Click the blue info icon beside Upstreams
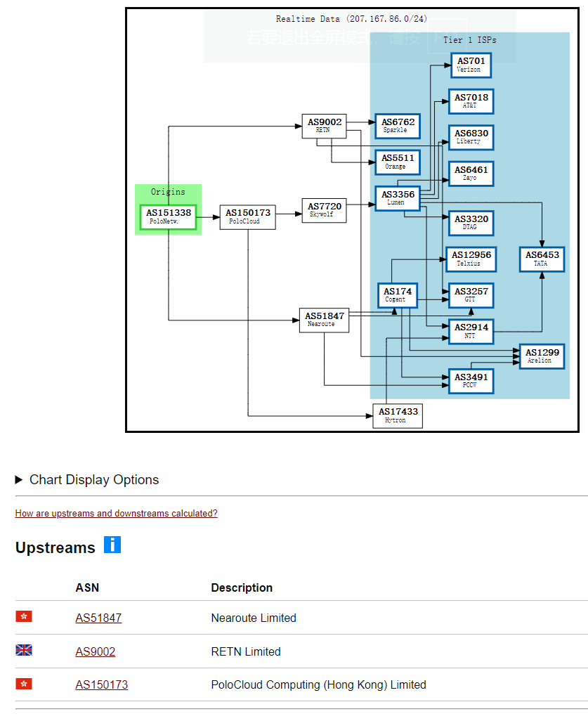Viewport: 588px width, 721px height. pos(112,545)
